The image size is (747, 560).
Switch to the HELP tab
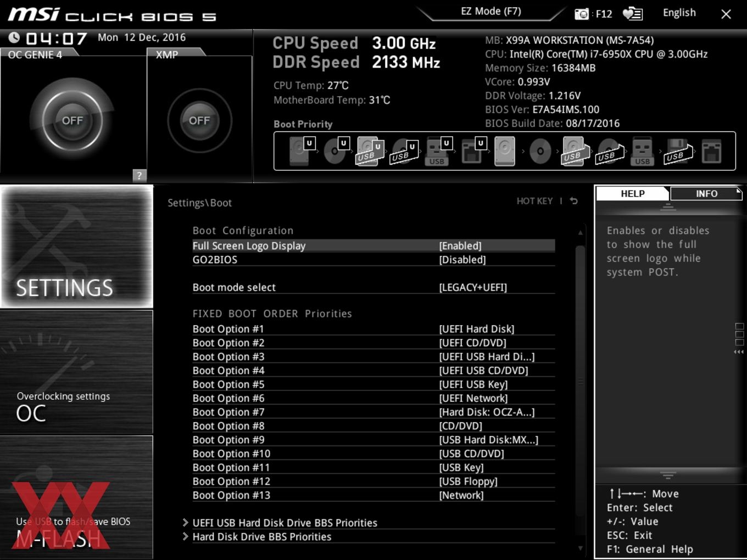632,194
